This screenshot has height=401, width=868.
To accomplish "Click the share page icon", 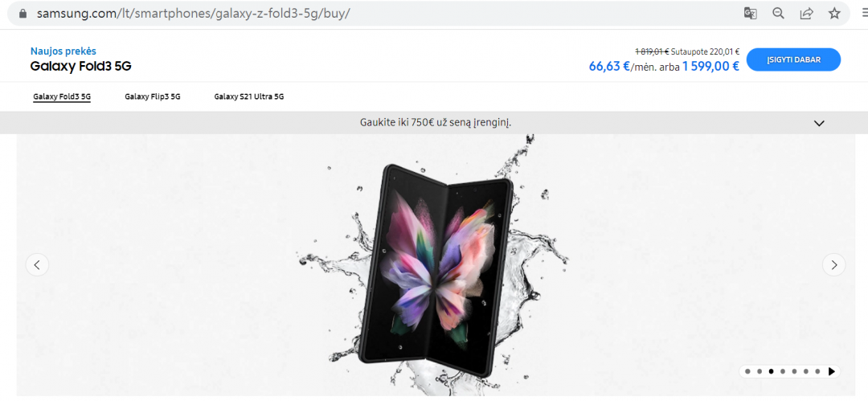I will coord(807,14).
